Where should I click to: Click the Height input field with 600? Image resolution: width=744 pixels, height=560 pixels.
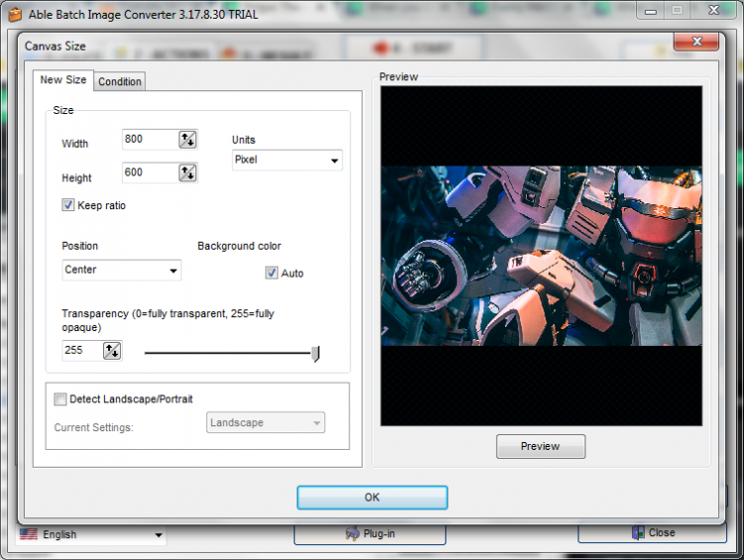[150, 172]
